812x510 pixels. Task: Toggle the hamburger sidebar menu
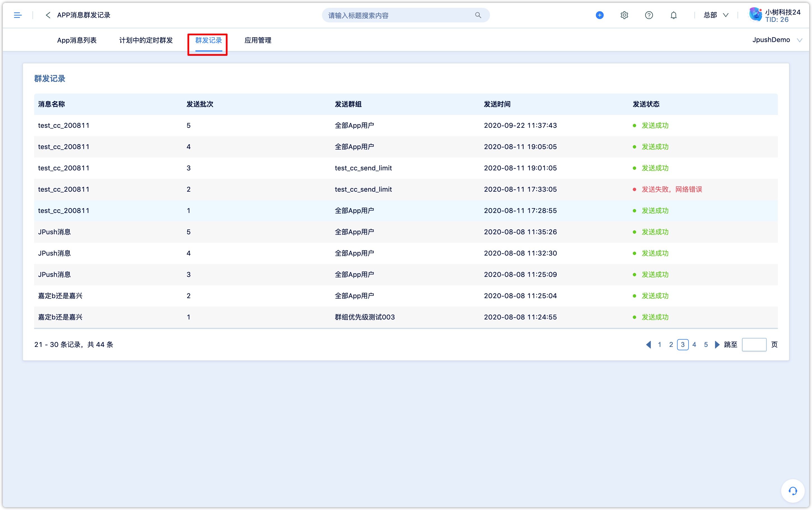[x=18, y=15]
